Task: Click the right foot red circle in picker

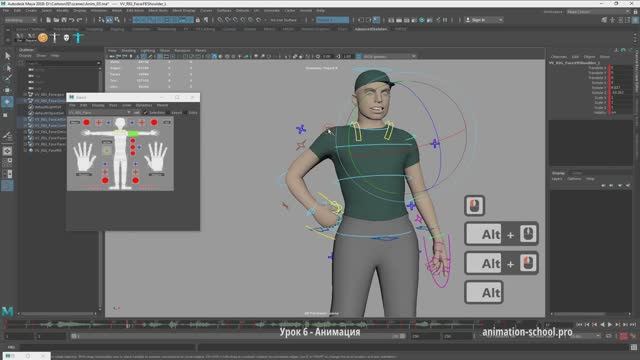Action: [x=136, y=180]
